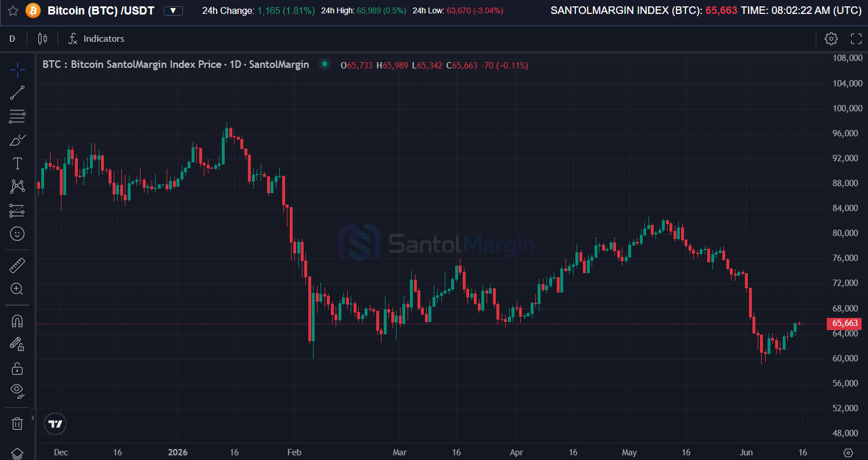
Task: Open the Bitcoin (BTC) /USDT pair dropdown
Action: tap(173, 10)
